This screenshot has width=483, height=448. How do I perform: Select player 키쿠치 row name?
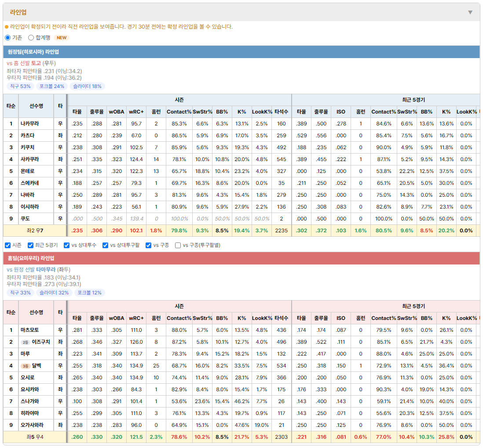pos(27,147)
